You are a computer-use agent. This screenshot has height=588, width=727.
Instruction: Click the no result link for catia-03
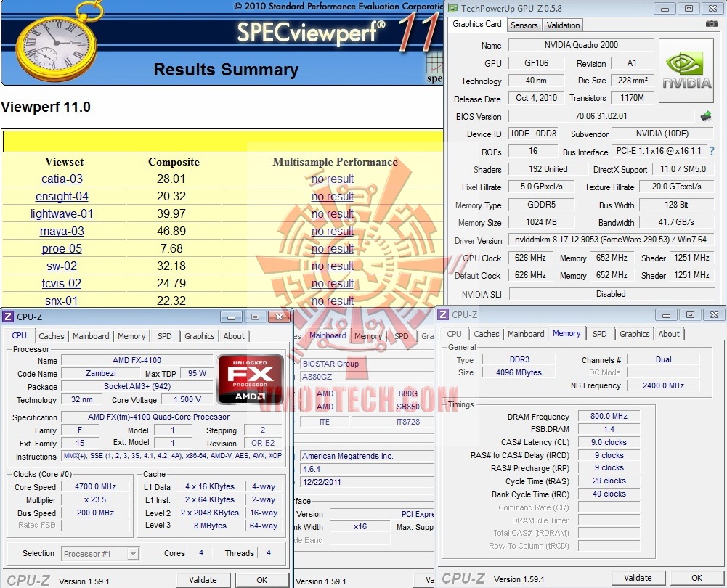[x=333, y=179]
